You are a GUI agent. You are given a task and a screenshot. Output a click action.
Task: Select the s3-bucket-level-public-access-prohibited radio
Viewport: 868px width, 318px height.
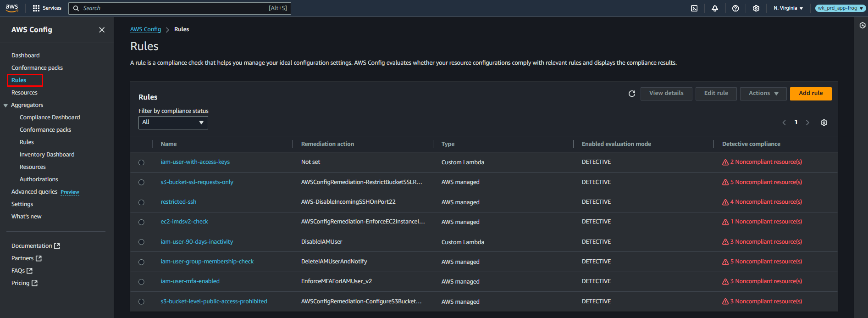point(141,301)
